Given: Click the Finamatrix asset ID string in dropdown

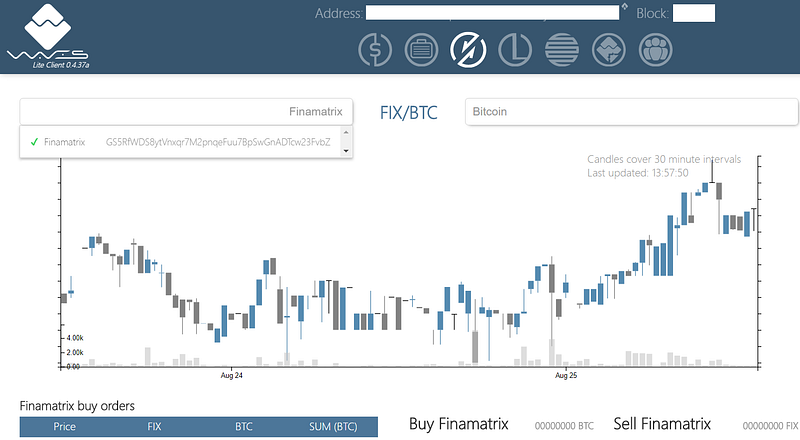Looking at the screenshot, I should click(x=218, y=142).
